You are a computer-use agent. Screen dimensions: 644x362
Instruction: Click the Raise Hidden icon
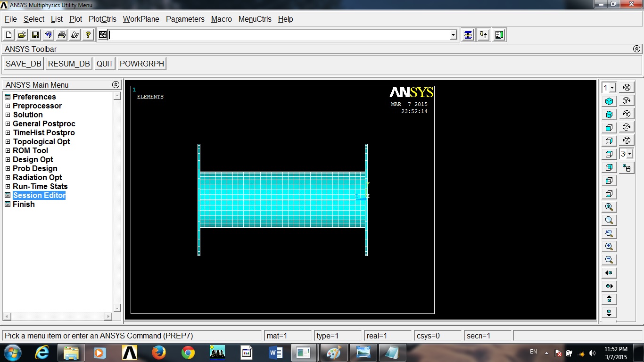pyautogui.click(x=468, y=35)
